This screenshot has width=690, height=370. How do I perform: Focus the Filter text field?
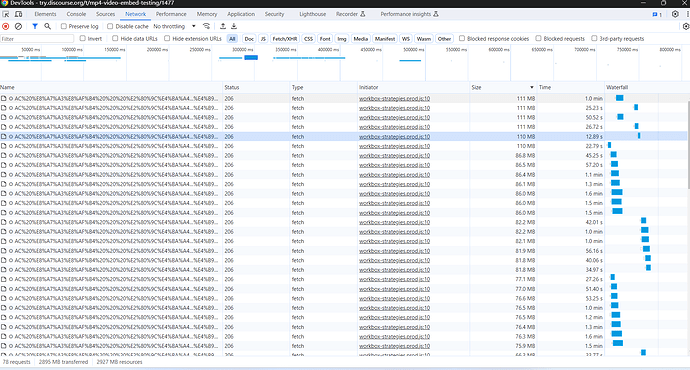[37, 39]
